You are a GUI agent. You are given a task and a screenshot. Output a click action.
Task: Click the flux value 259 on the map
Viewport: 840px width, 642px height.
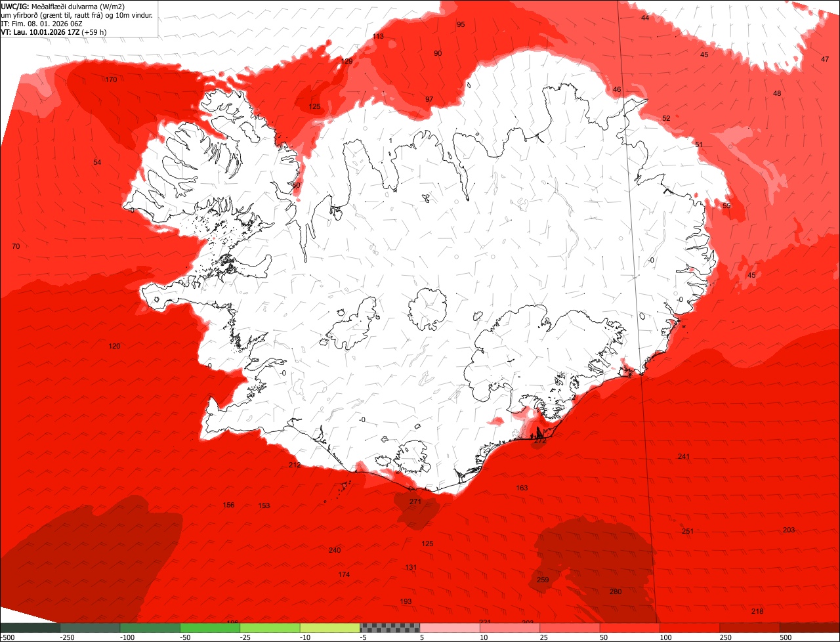pos(543,580)
